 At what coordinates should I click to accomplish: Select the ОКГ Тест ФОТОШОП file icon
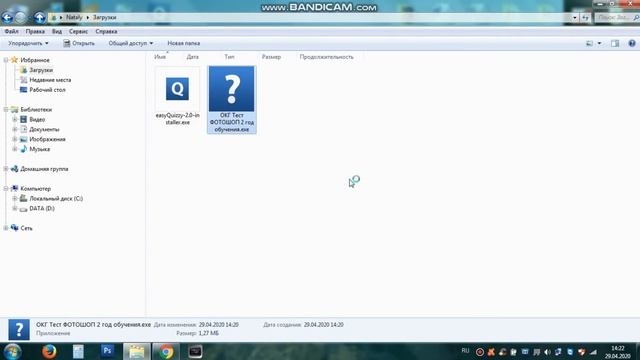click(x=231, y=89)
